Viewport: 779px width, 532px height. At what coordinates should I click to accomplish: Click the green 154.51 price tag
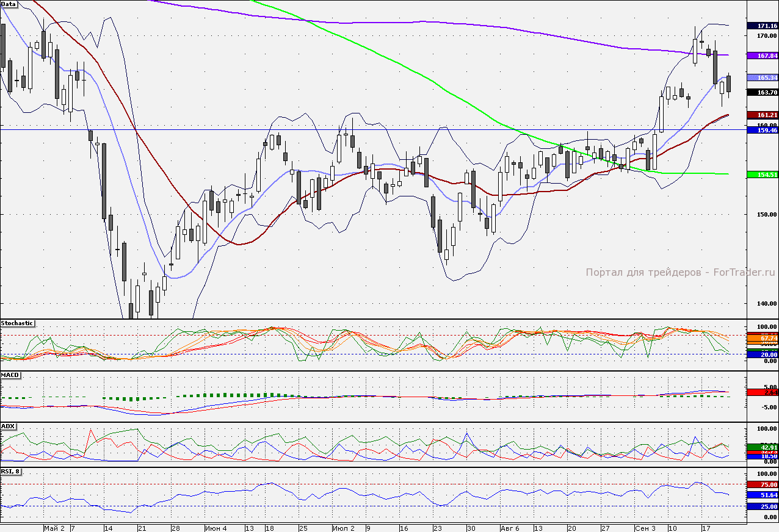[x=763, y=174]
